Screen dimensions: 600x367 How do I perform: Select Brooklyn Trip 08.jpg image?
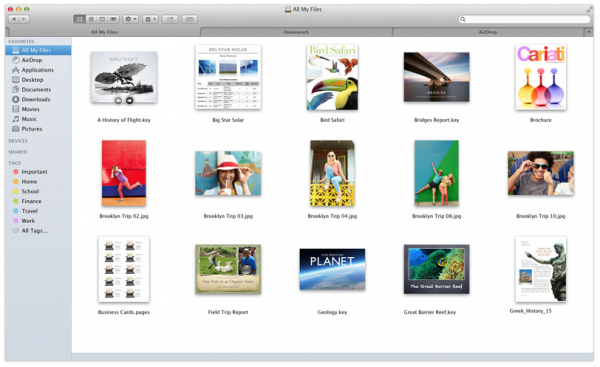[x=437, y=173]
